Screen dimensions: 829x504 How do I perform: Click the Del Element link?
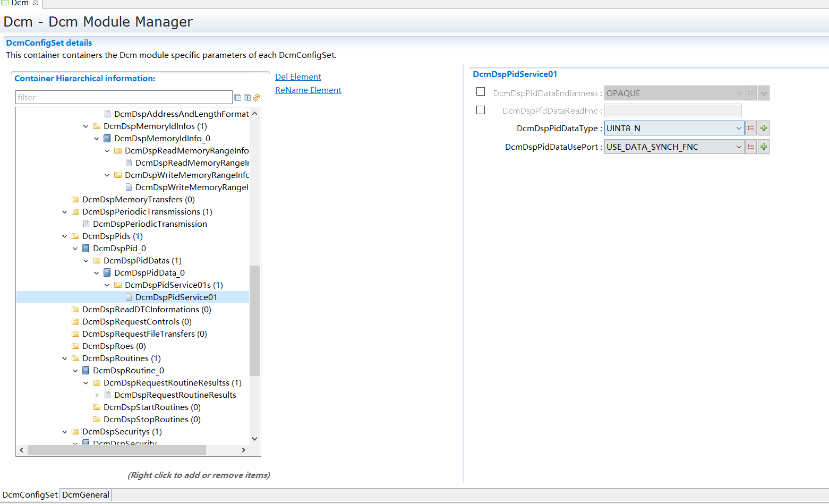[298, 77]
